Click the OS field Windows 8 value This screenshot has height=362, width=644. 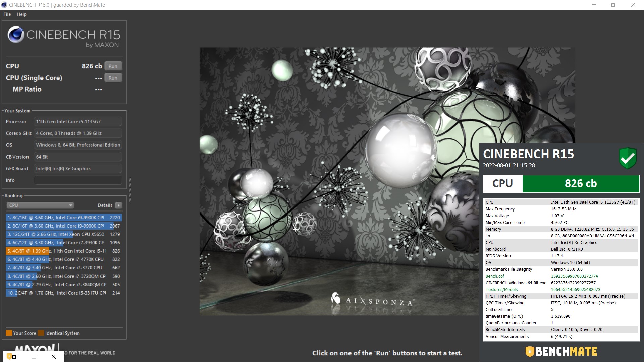point(78,145)
